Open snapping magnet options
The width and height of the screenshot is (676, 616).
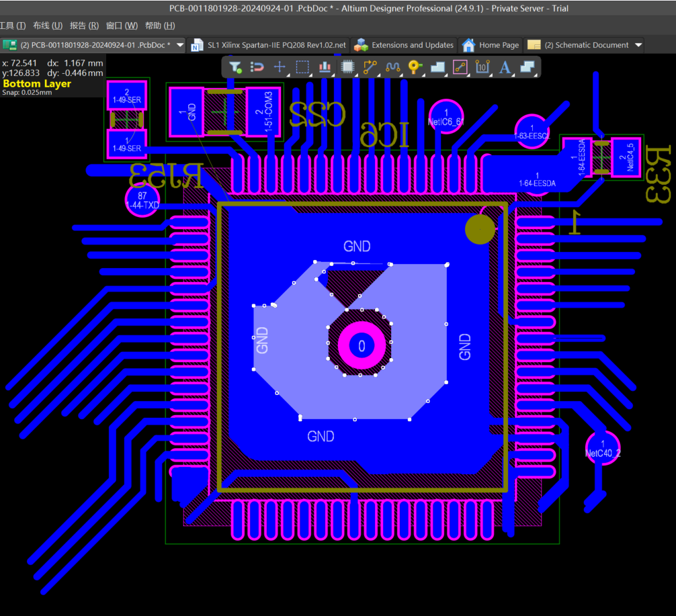(x=257, y=67)
